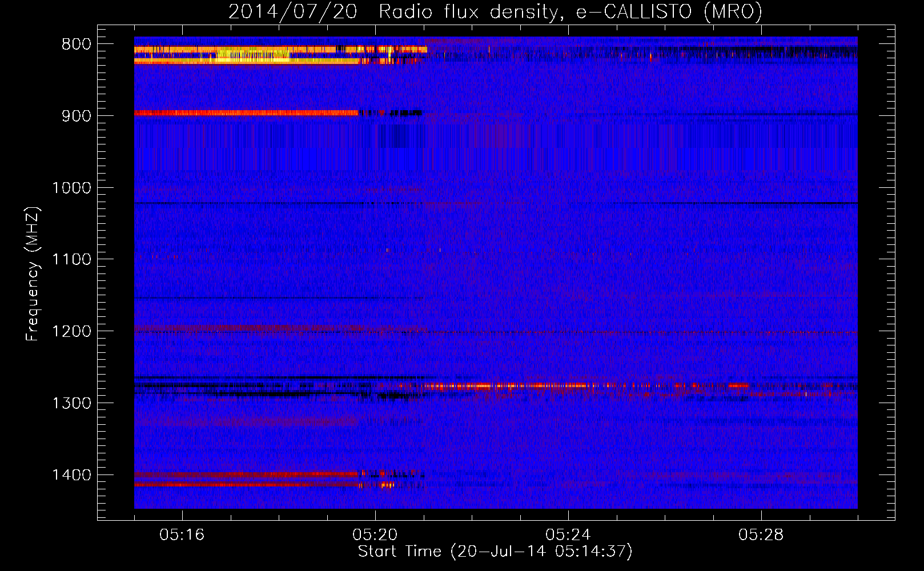924x571 pixels.
Task: Click the 800 frequency tick label
Action: coord(76,45)
